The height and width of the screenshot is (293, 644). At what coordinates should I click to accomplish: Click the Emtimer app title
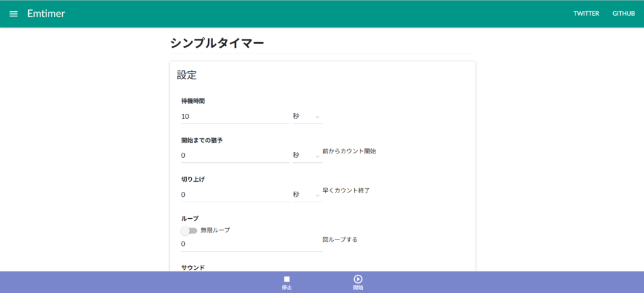tap(46, 14)
